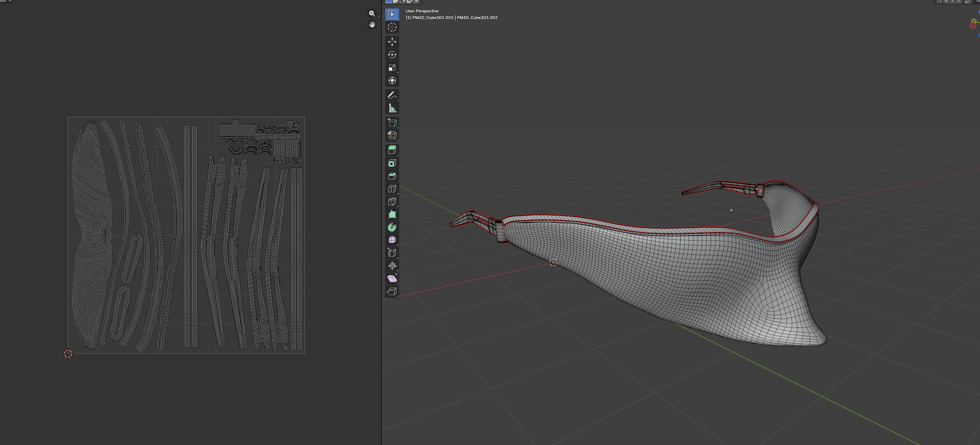Toggle X-axis mirror in the viewport header

click(x=946, y=2)
